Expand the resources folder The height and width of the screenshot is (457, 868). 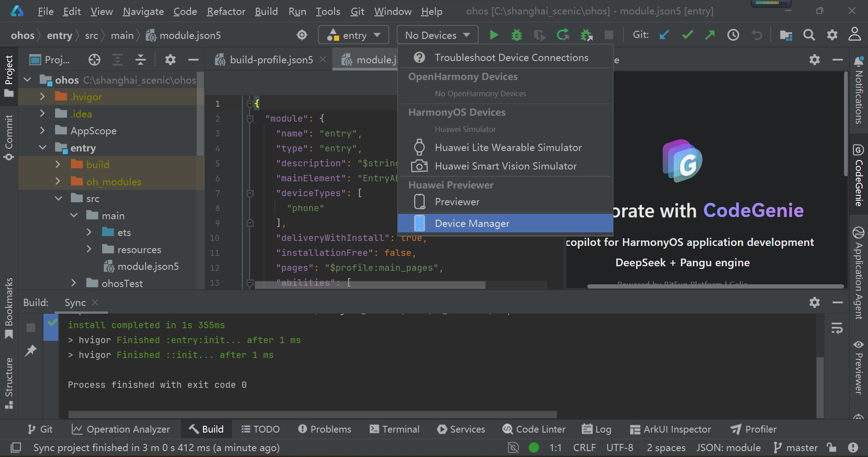click(89, 250)
